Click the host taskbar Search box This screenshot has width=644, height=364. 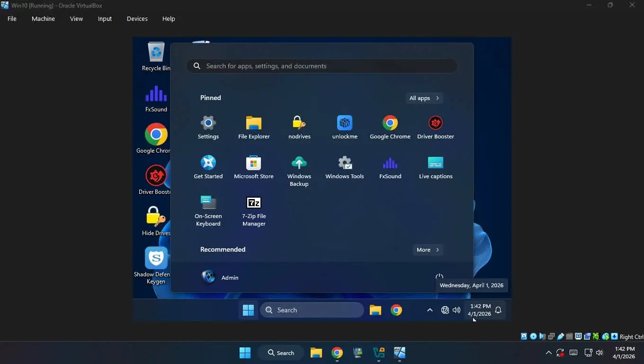(x=281, y=353)
